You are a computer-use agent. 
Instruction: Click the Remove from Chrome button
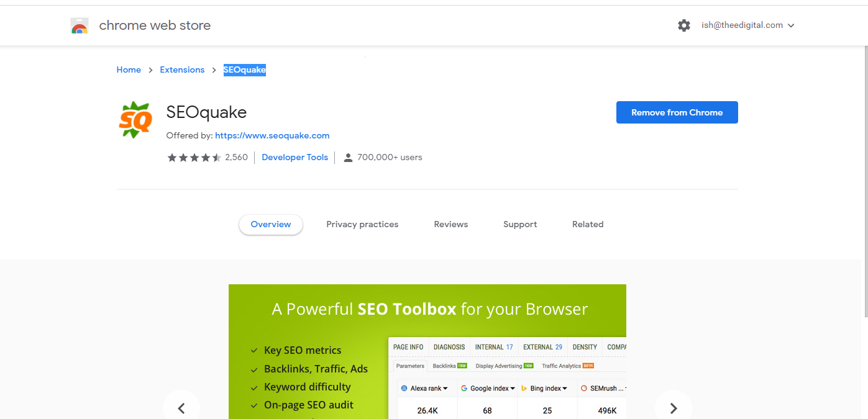pyautogui.click(x=677, y=112)
